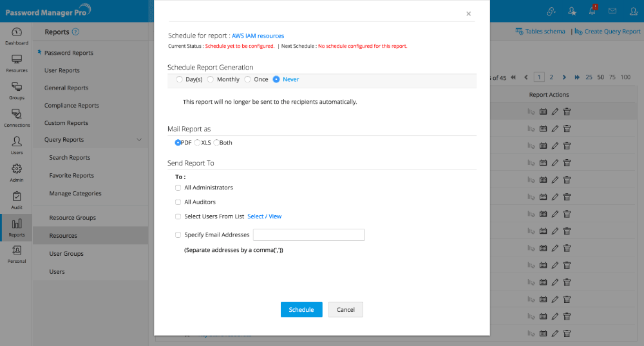Collapse the Query Reports section chevron
Screen dimensions: 644x346
pos(139,140)
